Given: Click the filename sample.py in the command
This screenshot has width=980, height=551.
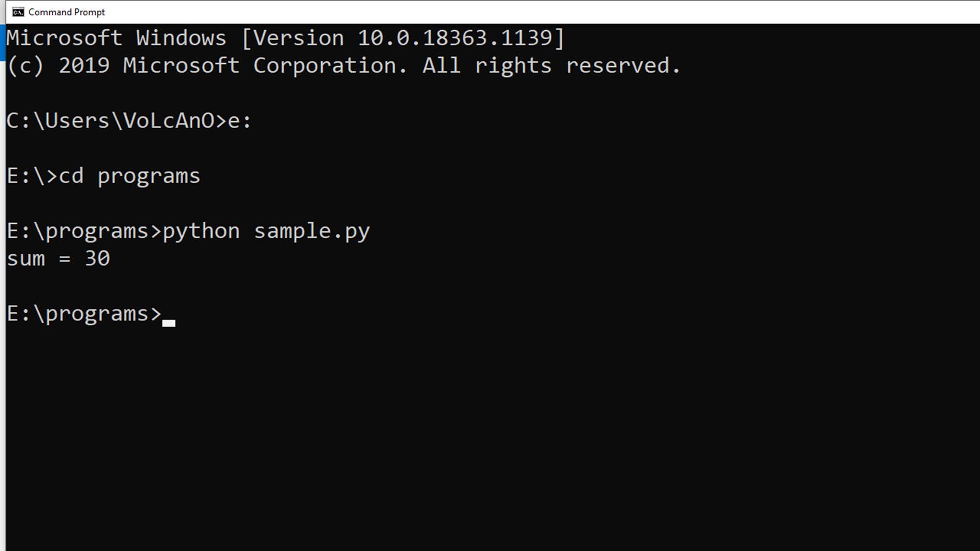Looking at the screenshot, I should [x=312, y=231].
